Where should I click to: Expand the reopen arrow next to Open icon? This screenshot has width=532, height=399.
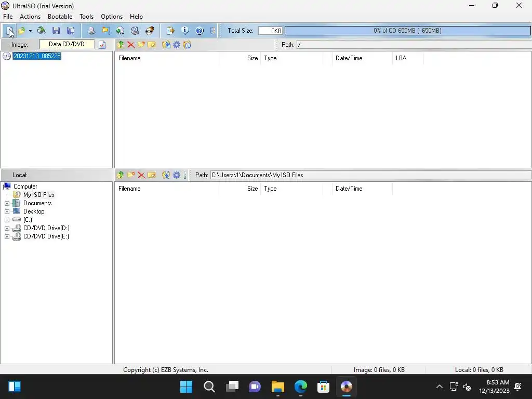coord(30,31)
